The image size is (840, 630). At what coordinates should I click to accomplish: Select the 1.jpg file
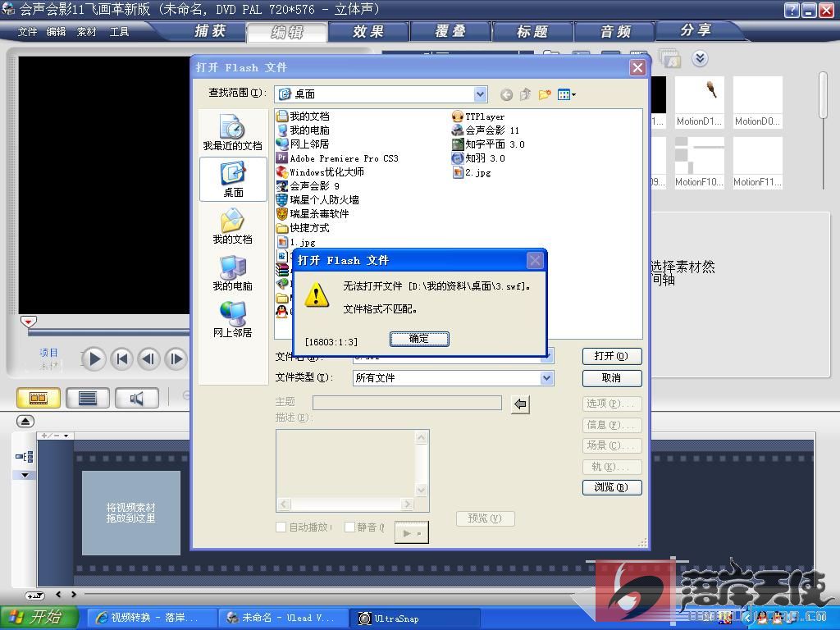tap(296, 242)
